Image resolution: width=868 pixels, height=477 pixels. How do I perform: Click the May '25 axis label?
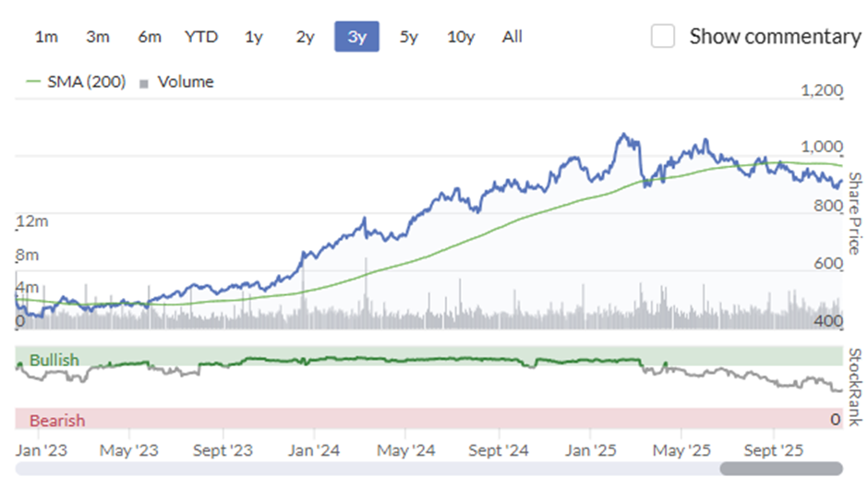click(x=681, y=450)
